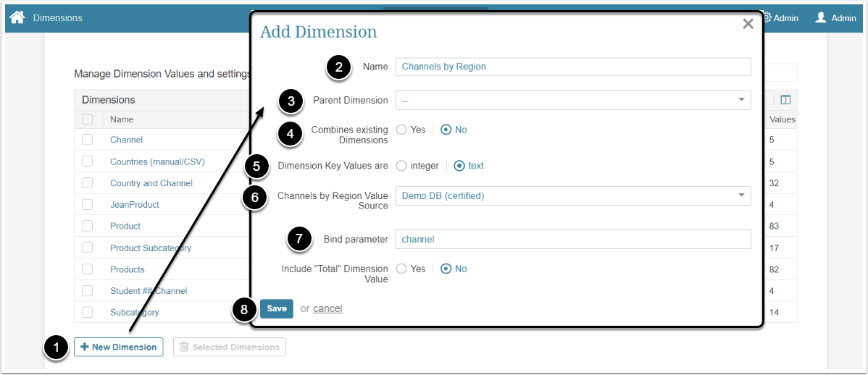The image size is (868, 375).
Task: Check the Student ## Channel row checkbox
Action: pyautogui.click(x=88, y=291)
